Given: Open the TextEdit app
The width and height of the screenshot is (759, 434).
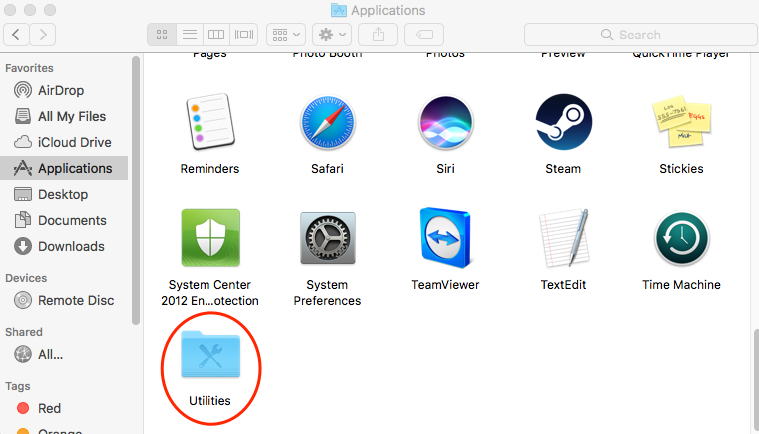Looking at the screenshot, I should [x=563, y=238].
